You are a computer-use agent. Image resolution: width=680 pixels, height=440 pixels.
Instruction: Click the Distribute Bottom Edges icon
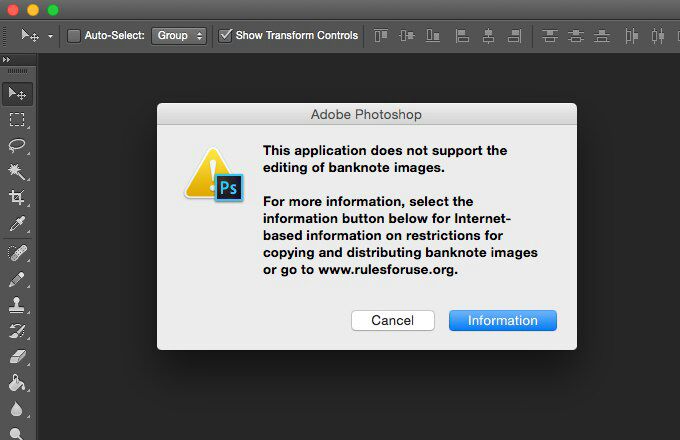[602, 36]
